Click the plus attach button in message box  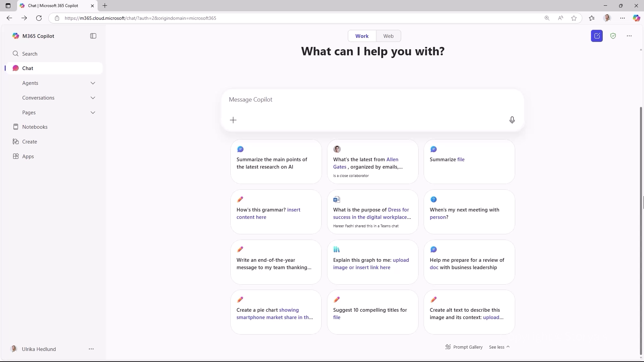(x=233, y=120)
